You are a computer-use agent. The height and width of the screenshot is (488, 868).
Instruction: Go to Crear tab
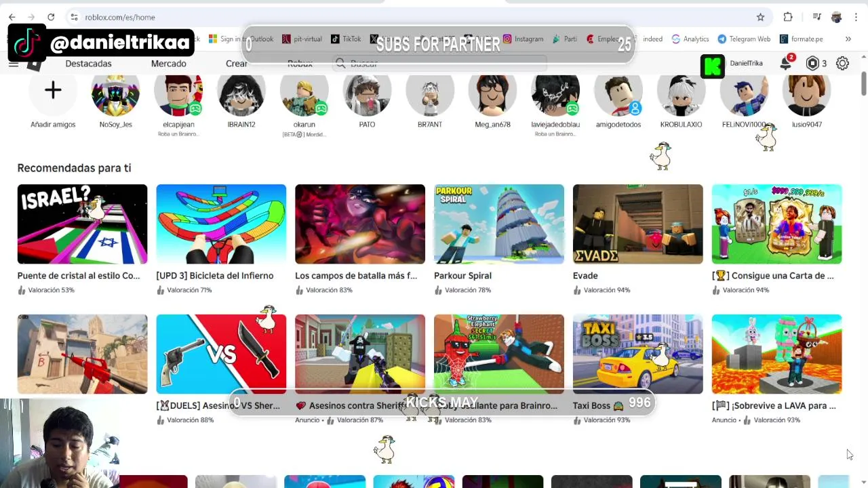pos(237,64)
